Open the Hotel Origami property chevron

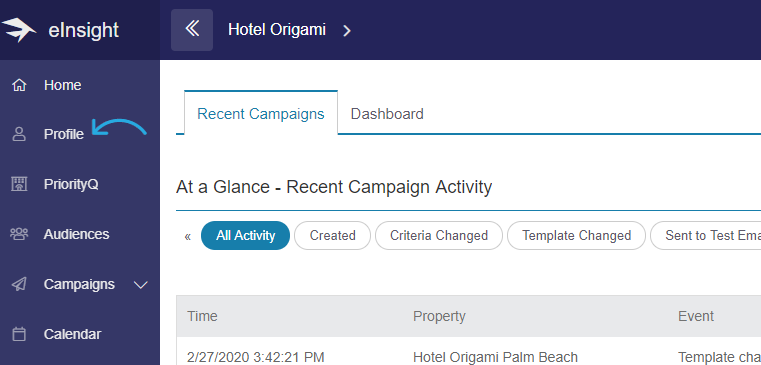(x=347, y=31)
